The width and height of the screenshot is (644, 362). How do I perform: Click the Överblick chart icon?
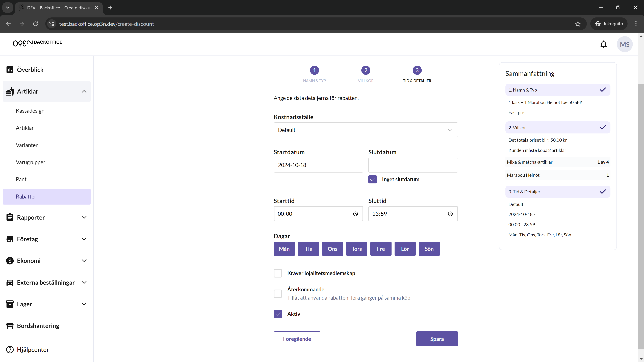[10, 69]
